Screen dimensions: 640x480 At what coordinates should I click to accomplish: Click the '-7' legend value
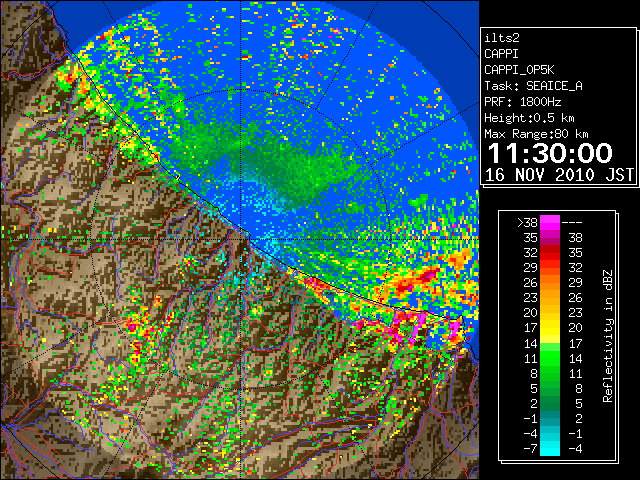point(530,449)
